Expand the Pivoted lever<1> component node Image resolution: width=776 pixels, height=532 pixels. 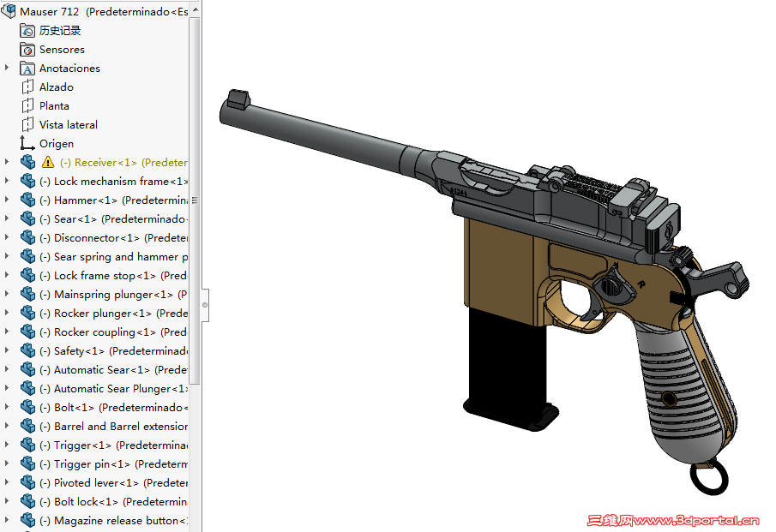click(7, 482)
